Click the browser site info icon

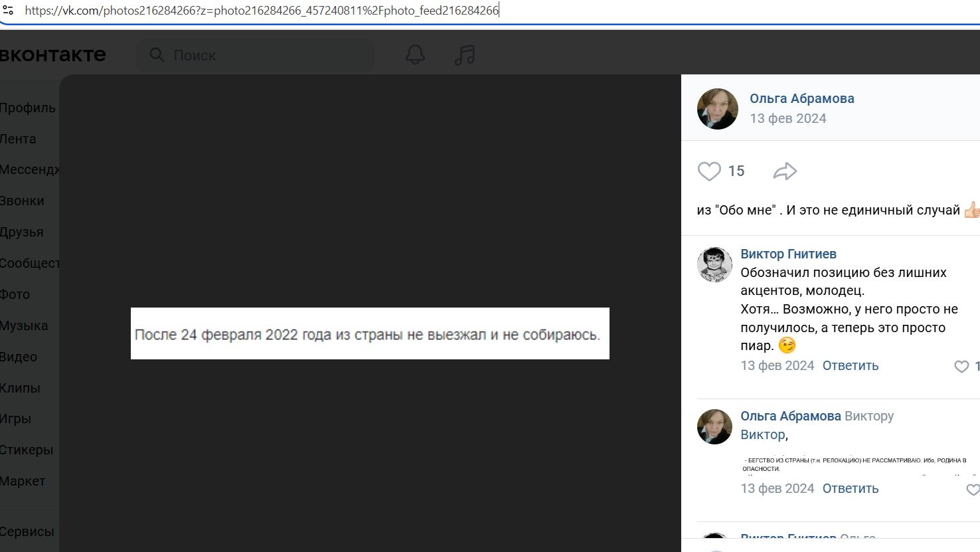coord(8,11)
